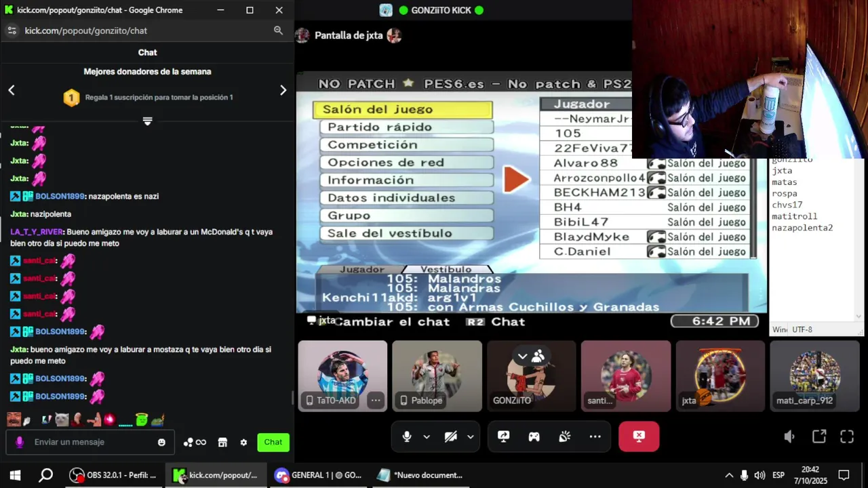Screen dimensions: 868x488
Task: Pop out the stream window
Action: (x=819, y=436)
